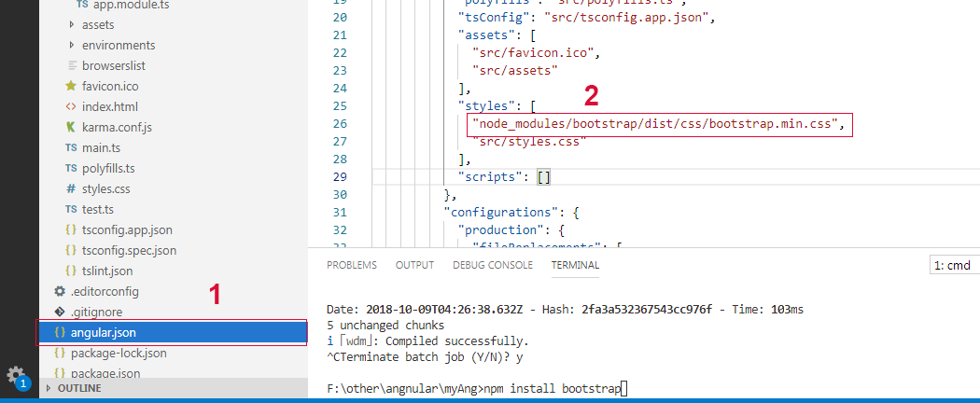Open favicon.ico in the explorer
The image size is (980, 403).
click(x=110, y=86)
